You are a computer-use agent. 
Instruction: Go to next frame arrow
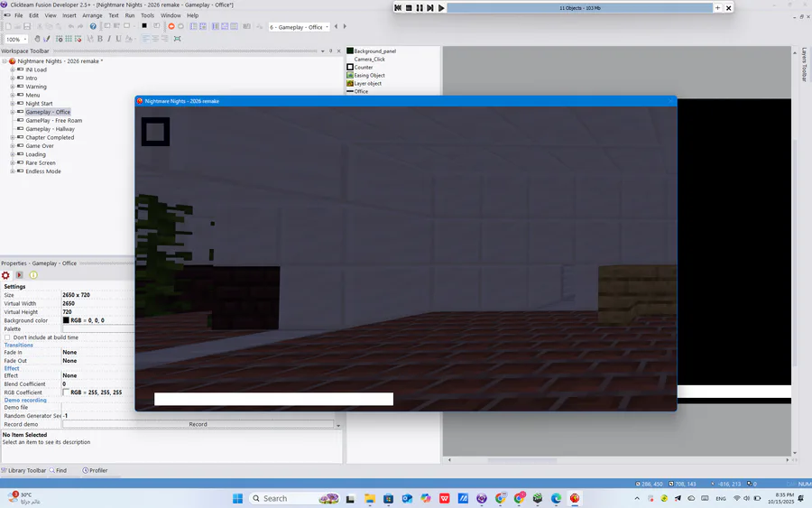click(x=345, y=26)
